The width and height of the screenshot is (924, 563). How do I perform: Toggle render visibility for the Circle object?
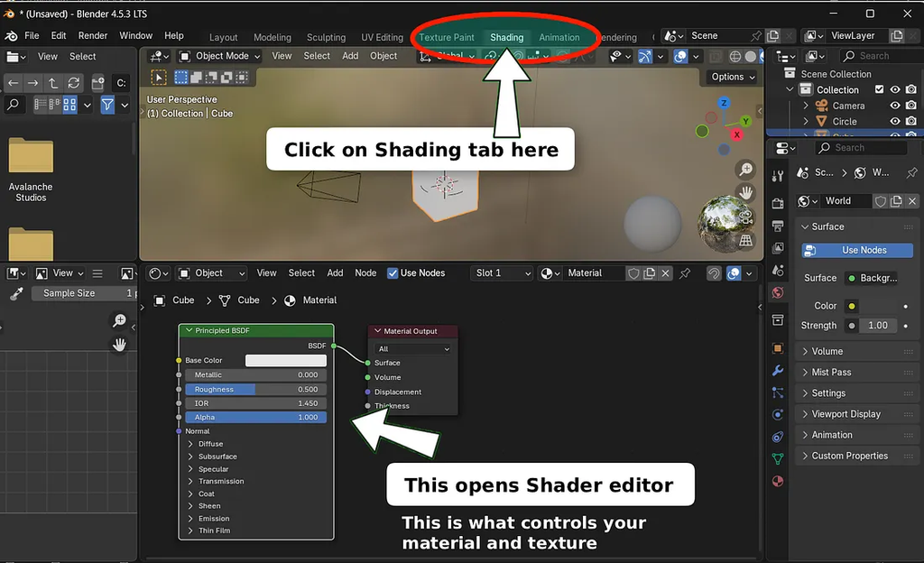[911, 121]
